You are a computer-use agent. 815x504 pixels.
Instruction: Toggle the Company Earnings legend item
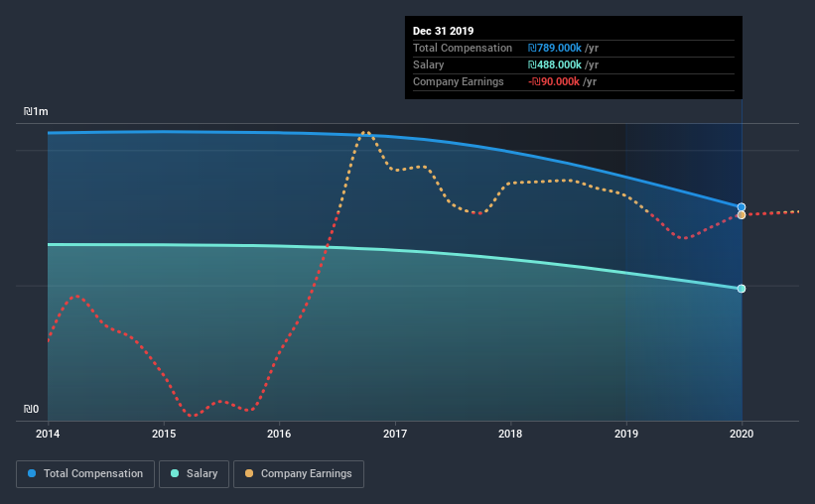pyautogui.click(x=298, y=474)
